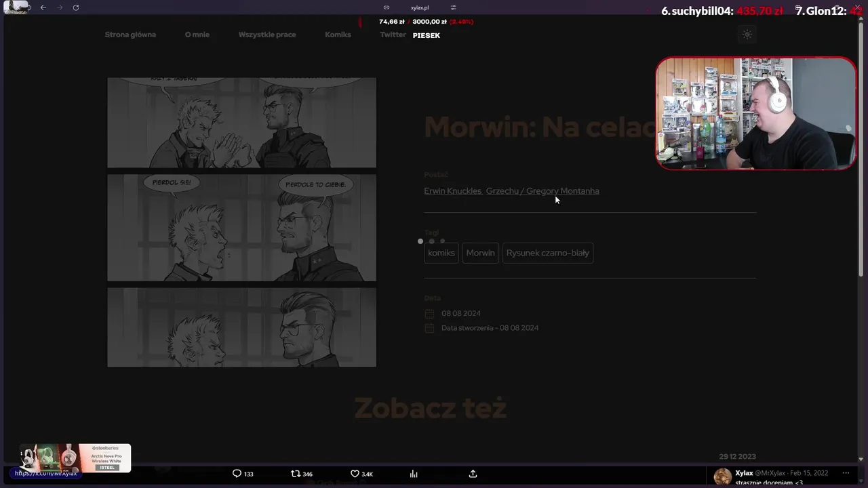The height and width of the screenshot is (488, 868).
Task: Open the Xylax @MrXylax profile name
Action: pyautogui.click(x=759, y=473)
